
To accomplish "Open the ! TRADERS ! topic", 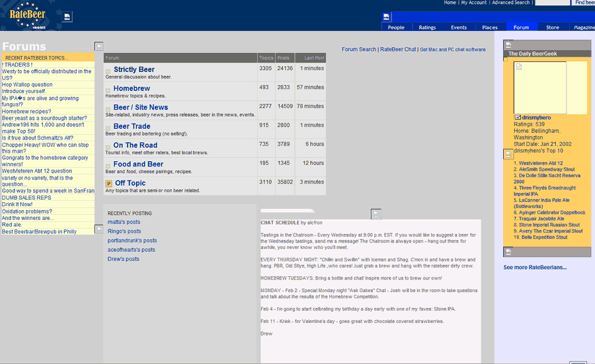I will (17, 65).
